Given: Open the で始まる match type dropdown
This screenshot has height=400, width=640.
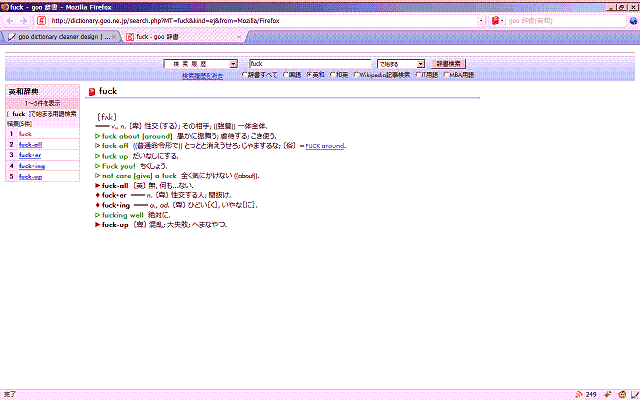Looking at the screenshot, I should [x=401, y=64].
